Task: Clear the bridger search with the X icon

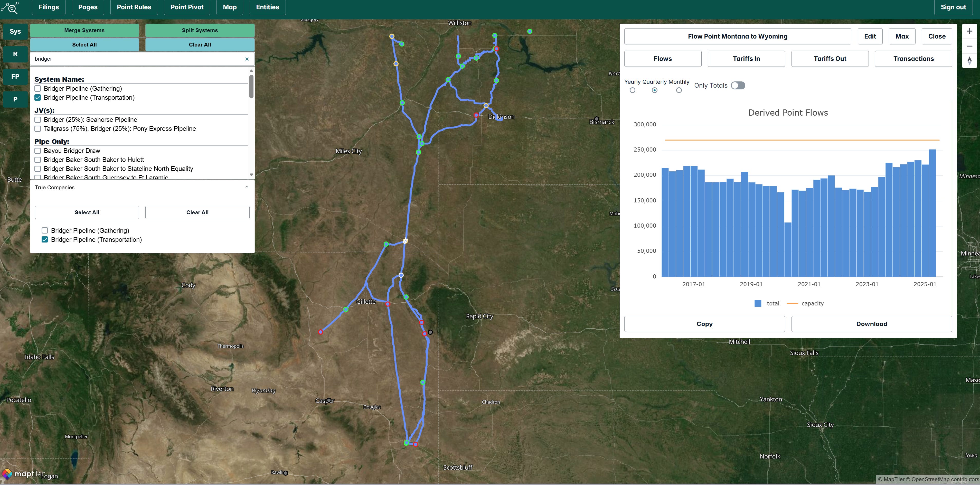Action: pyautogui.click(x=247, y=59)
